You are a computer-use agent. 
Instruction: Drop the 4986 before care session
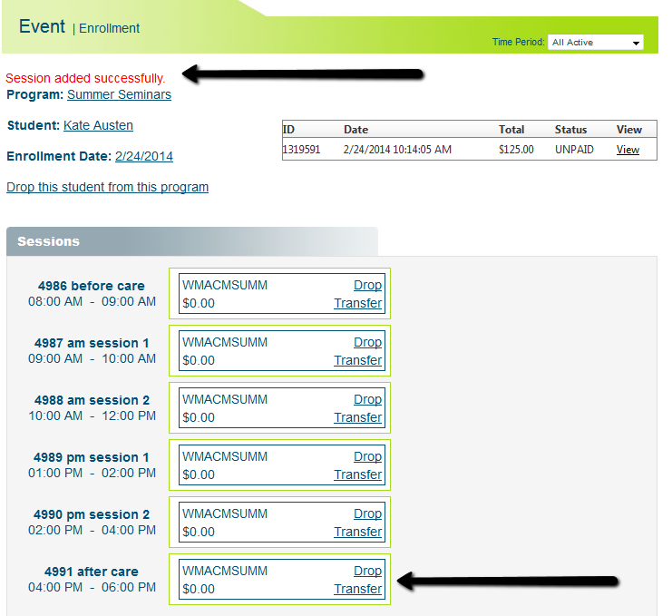[367, 285]
